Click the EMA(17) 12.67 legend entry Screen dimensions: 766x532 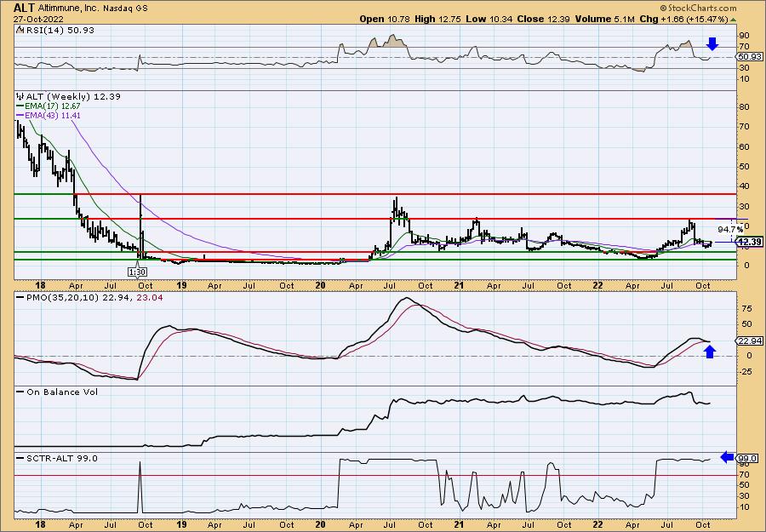tap(54, 106)
